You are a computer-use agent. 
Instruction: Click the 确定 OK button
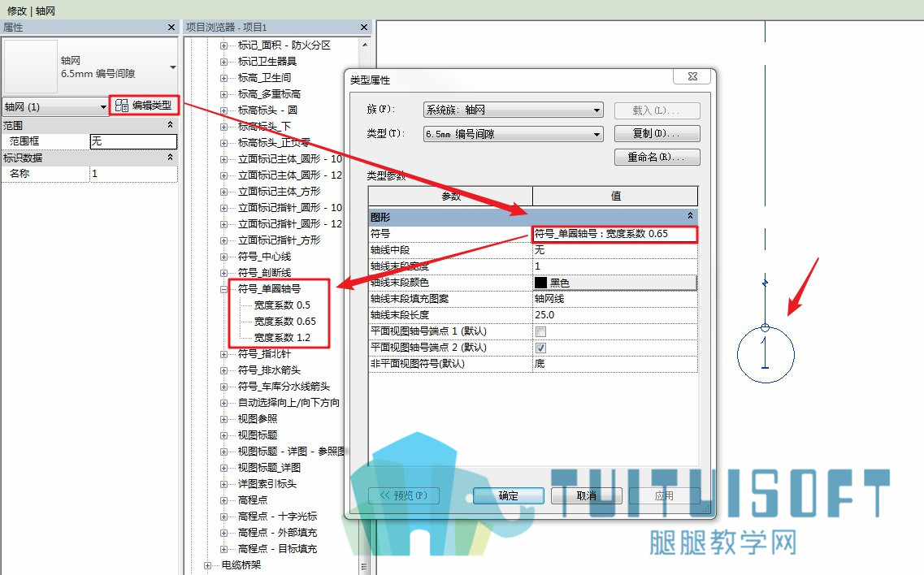pyautogui.click(x=509, y=495)
